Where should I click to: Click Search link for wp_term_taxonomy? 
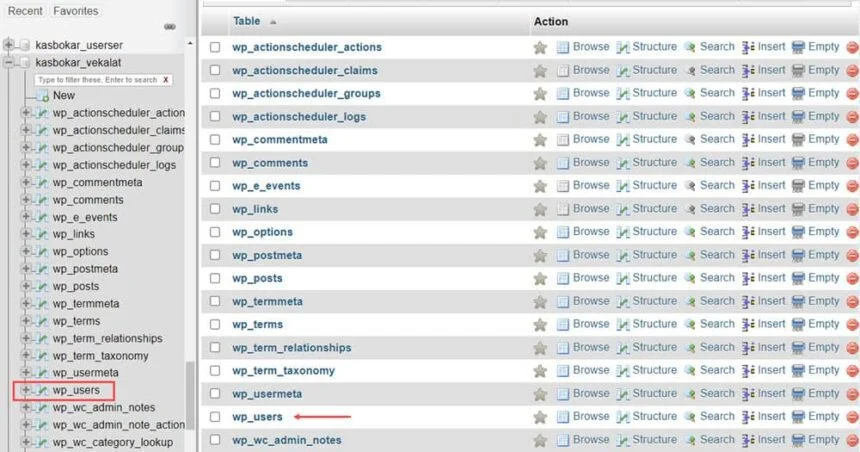point(717,371)
